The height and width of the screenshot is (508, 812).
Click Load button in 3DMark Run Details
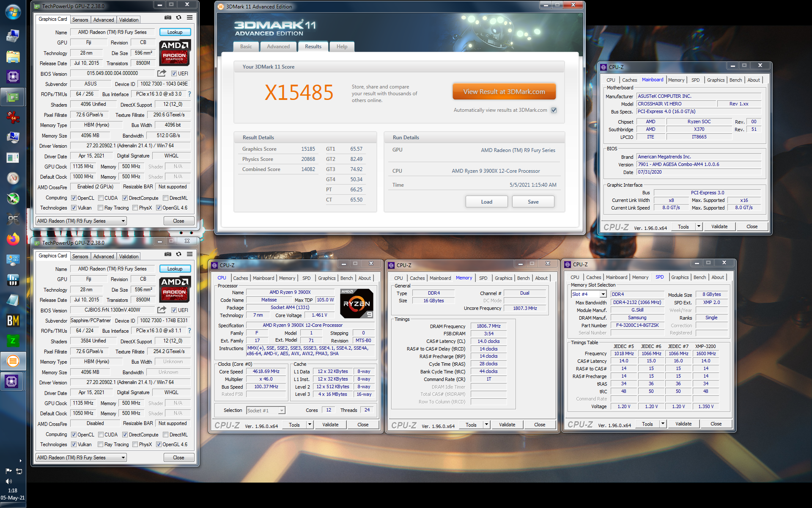(486, 202)
